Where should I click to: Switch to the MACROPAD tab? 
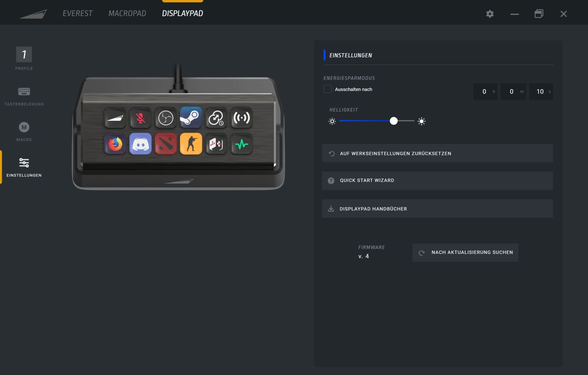pyautogui.click(x=127, y=13)
